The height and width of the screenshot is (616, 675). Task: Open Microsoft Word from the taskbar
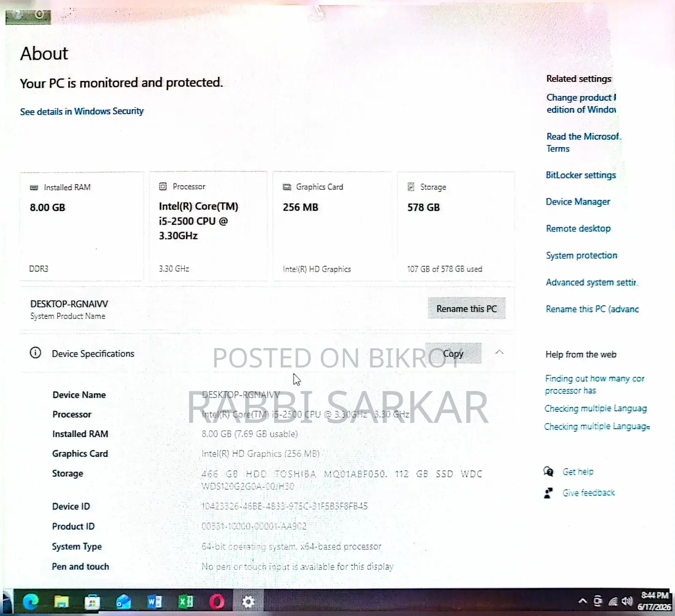pos(154,601)
